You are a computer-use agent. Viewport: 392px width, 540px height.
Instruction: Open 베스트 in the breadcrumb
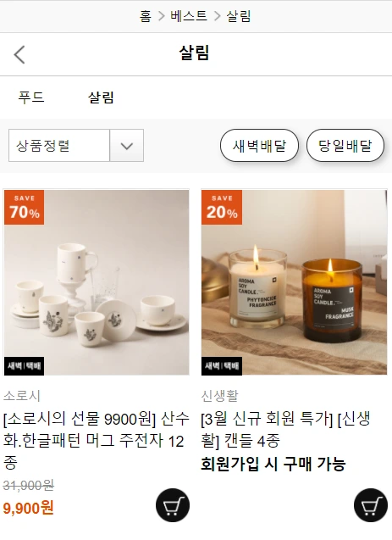189,16
